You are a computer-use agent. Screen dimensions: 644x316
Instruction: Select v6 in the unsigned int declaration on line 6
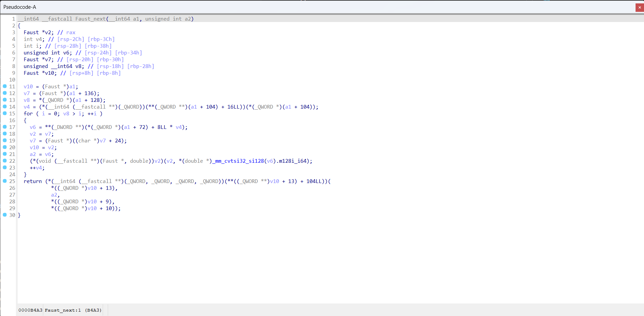(66, 53)
